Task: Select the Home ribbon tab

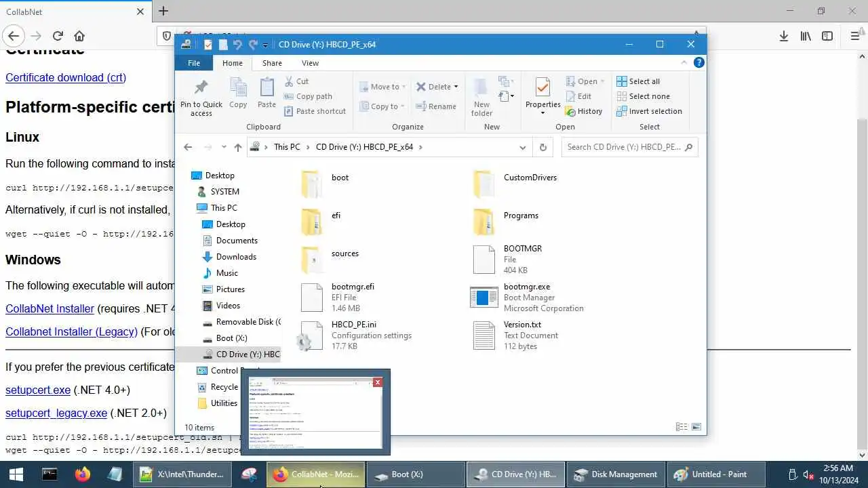Action: click(233, 63)
